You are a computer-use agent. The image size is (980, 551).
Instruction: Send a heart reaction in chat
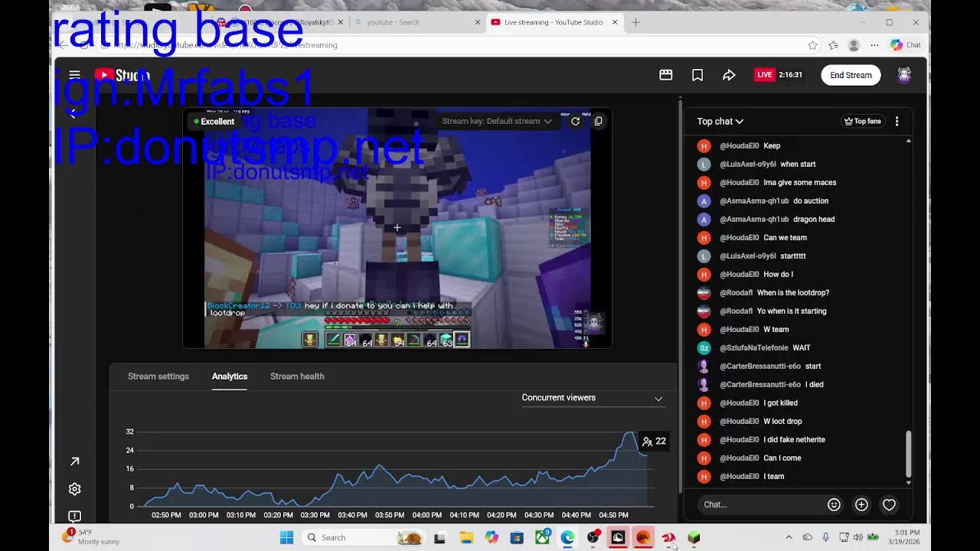(889, 504)
